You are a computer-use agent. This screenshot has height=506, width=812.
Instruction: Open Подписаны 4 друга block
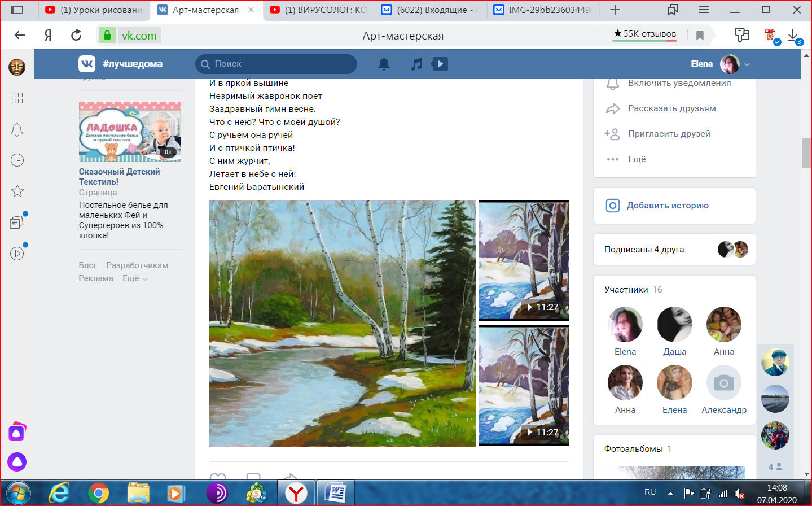(x=674, y=249)
